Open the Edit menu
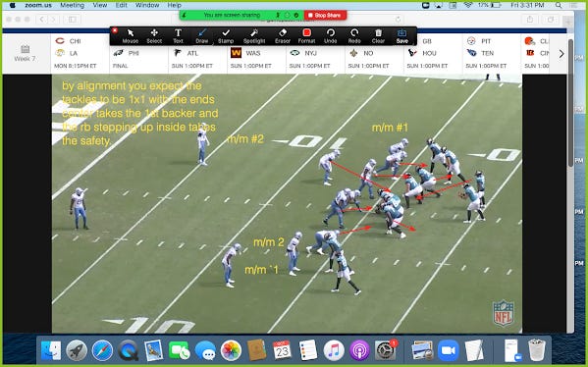 [121, 5]
